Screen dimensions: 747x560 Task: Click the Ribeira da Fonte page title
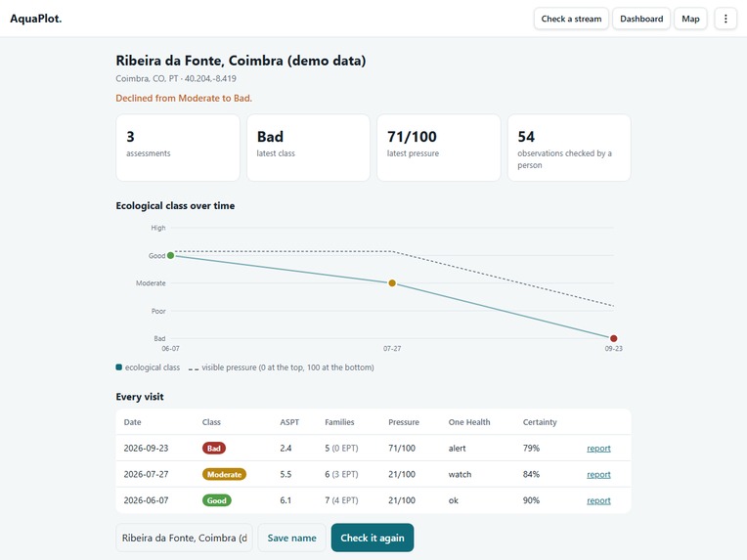point(241,61)
